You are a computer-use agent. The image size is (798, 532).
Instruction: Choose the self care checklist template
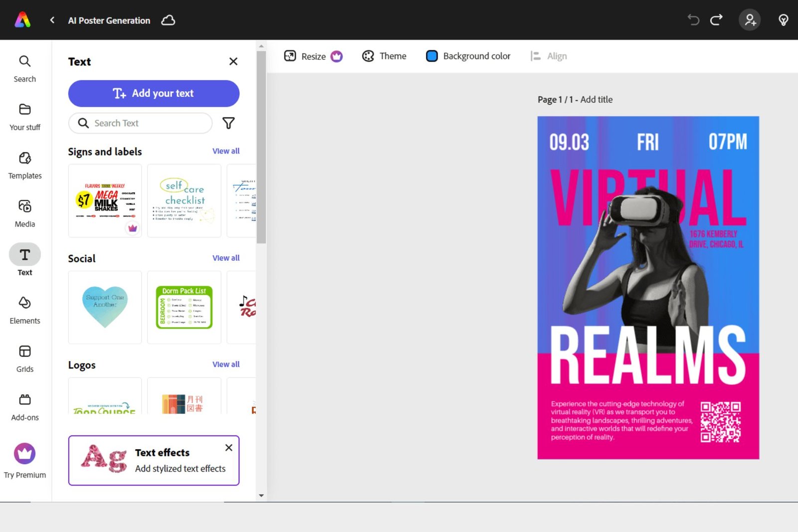coord(184,200)
